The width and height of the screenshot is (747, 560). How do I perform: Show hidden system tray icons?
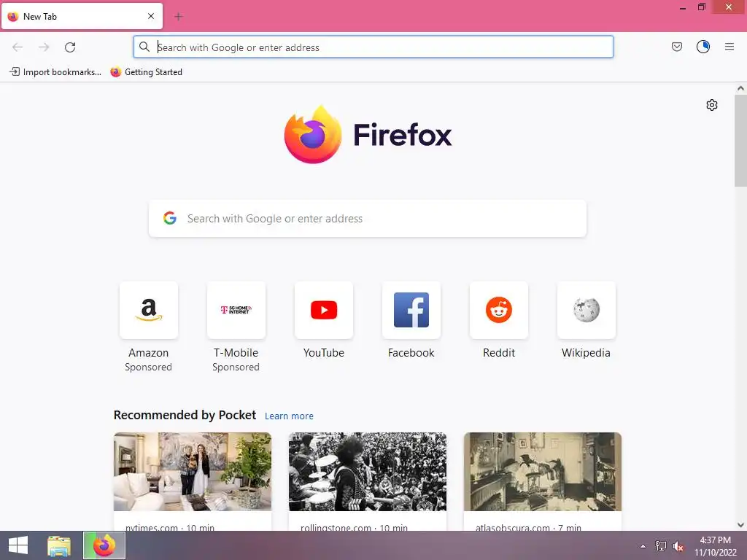pos(643,546)
